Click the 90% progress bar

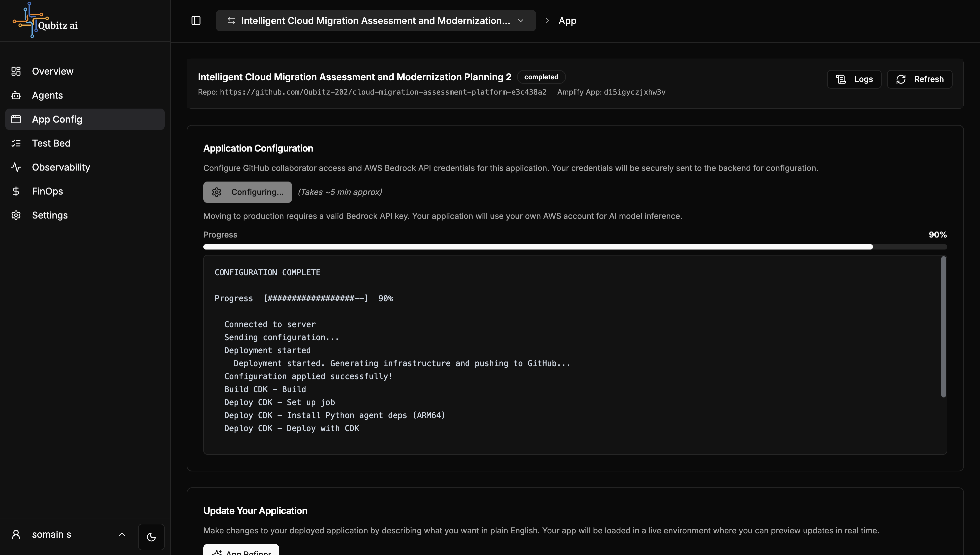(x=575, y=247)
